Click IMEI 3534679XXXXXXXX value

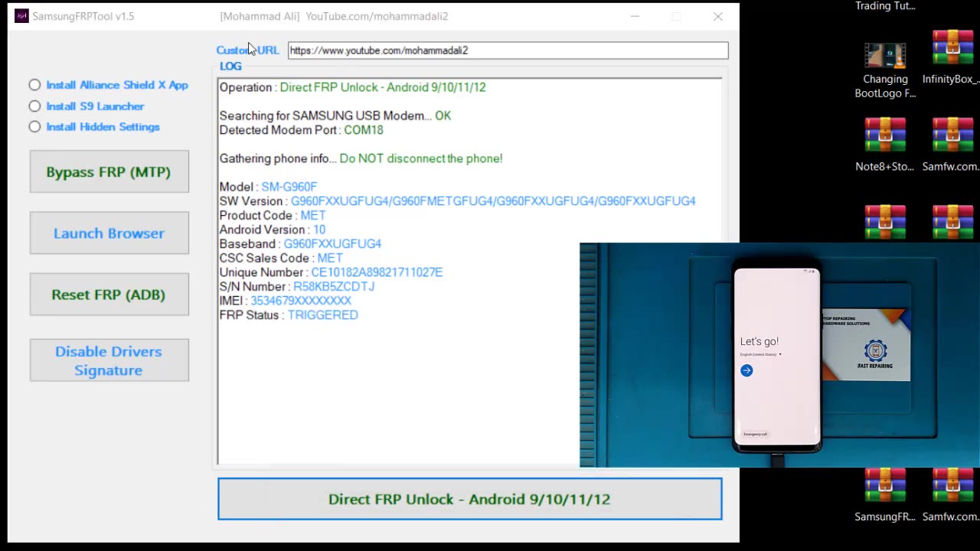301,301
